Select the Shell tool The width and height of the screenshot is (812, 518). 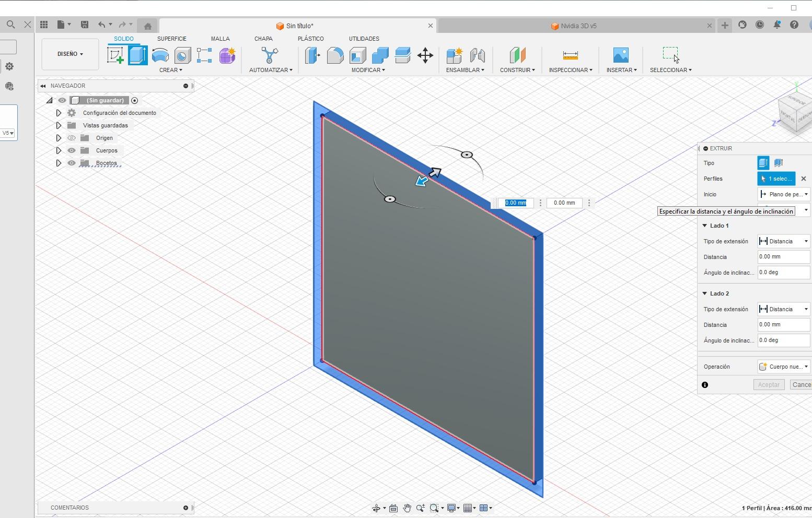pos(358,55)
